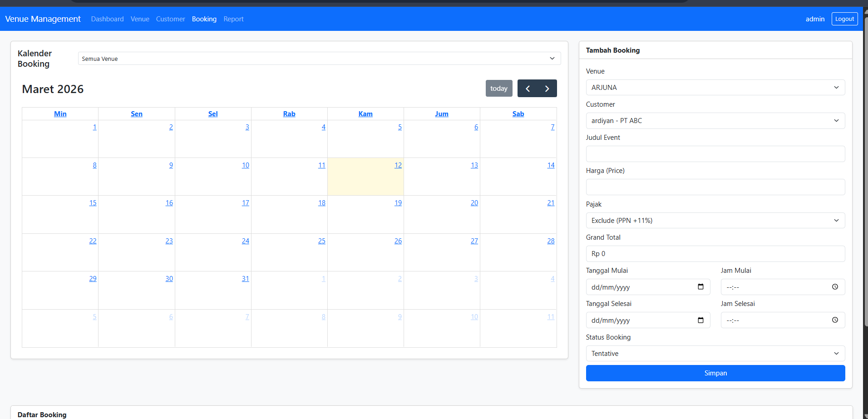Focus the Harga (Price) input field
This screenshot has height=419, width=868.
715,187
